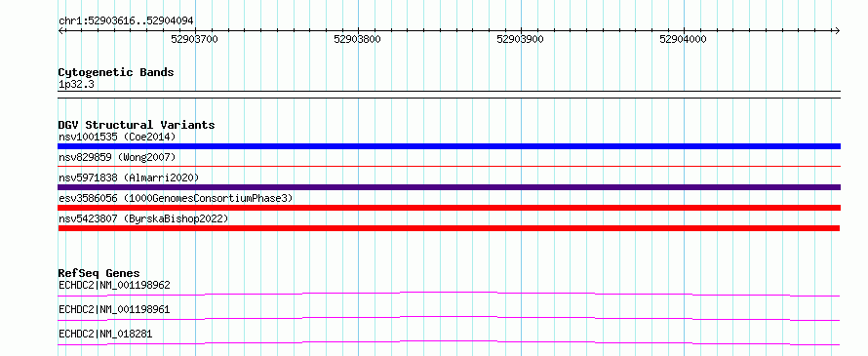Click the thin red nsv829859 variant line
The height and width of the screenshot is (356, 868).
[x=449, y=166]
